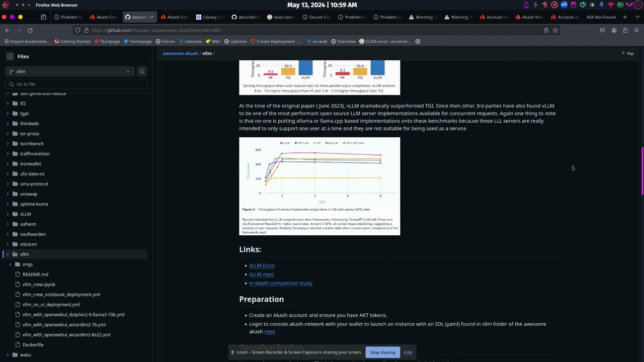Open the 'Startpage' bookmark
644x362 pixels.
107,41
